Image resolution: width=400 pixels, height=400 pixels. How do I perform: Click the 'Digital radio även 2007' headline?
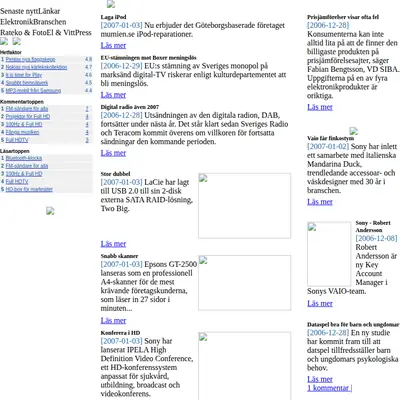coord(130,107)
